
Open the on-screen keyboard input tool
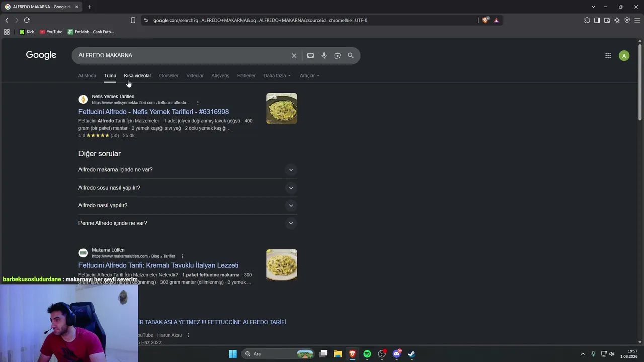310,55
